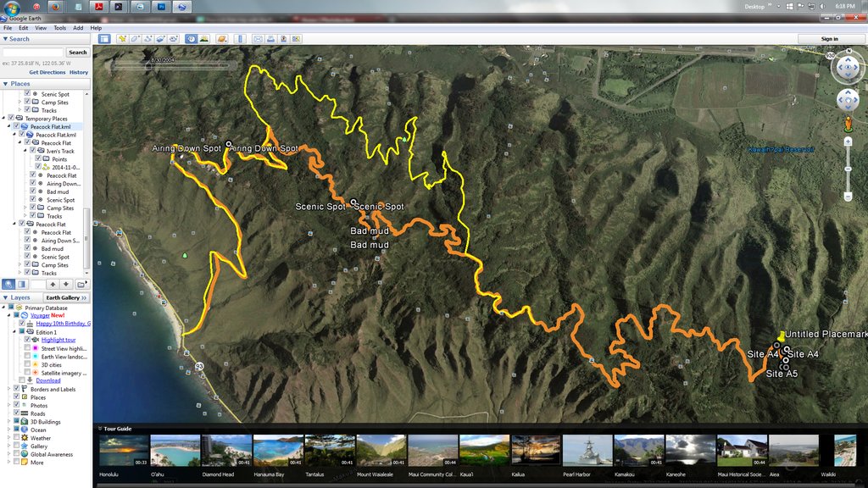Image resolution: width=868 pixels, height=488 pixels.
Task: Click the Search button
Action: point(77,52)
